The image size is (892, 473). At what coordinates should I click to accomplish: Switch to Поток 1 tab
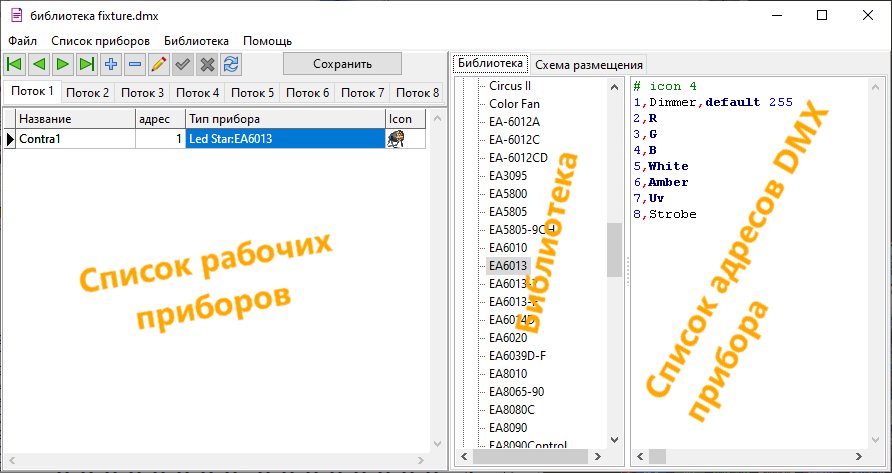pos(32,91)
